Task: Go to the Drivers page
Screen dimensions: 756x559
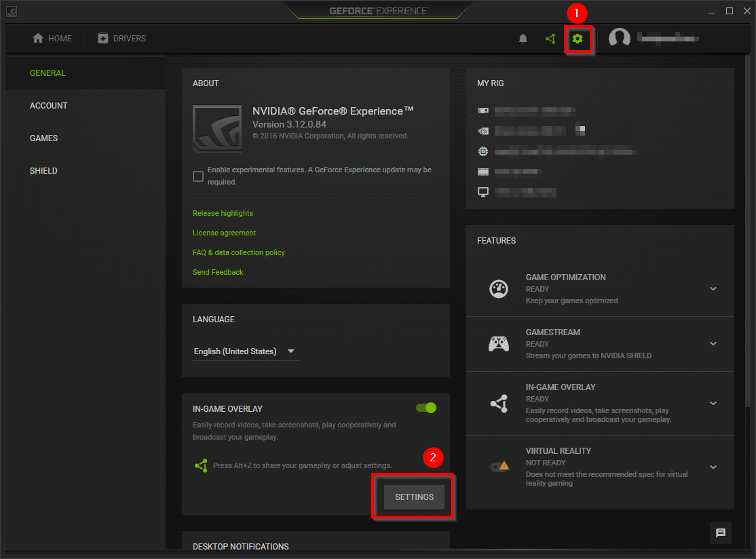Action: click(x=121, y=39)
